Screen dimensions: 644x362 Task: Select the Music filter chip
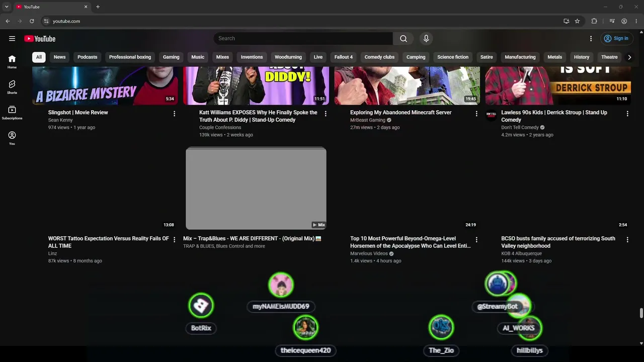click(x=198, y=57)
